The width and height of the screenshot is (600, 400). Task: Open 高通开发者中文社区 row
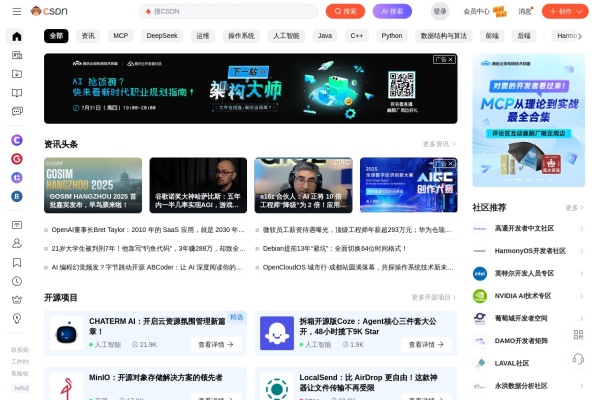click(528, 229)
